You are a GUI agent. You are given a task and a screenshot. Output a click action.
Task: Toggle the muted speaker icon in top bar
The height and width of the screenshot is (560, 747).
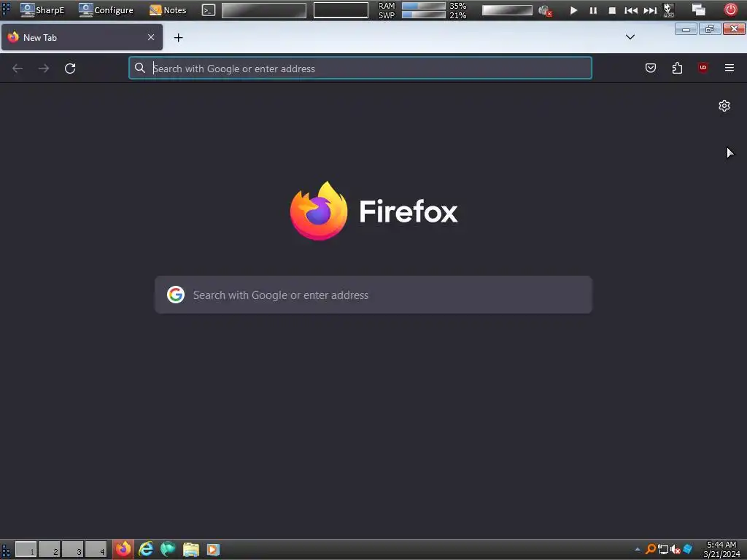tap(544, 10)
